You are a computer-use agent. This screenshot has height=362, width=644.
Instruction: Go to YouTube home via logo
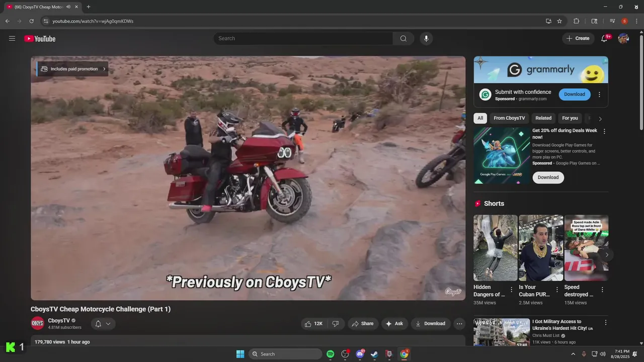tap(40, 39)
